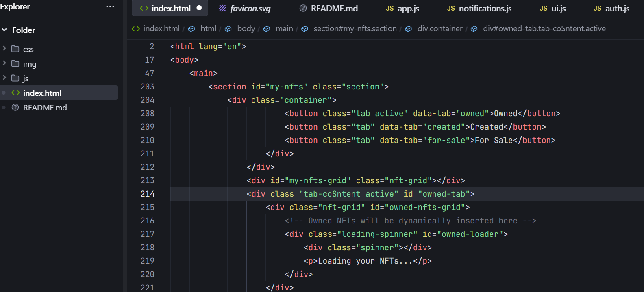This screenshot has height=292, width=644.
Task: Click the main breadcrumb segment
Action: (284, 28)
